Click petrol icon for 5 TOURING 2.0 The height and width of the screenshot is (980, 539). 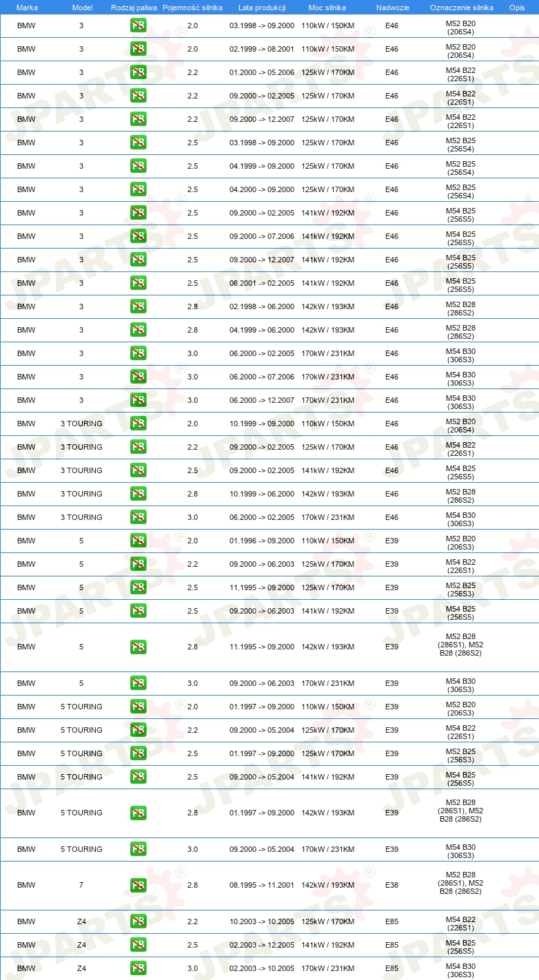[138, 707]
